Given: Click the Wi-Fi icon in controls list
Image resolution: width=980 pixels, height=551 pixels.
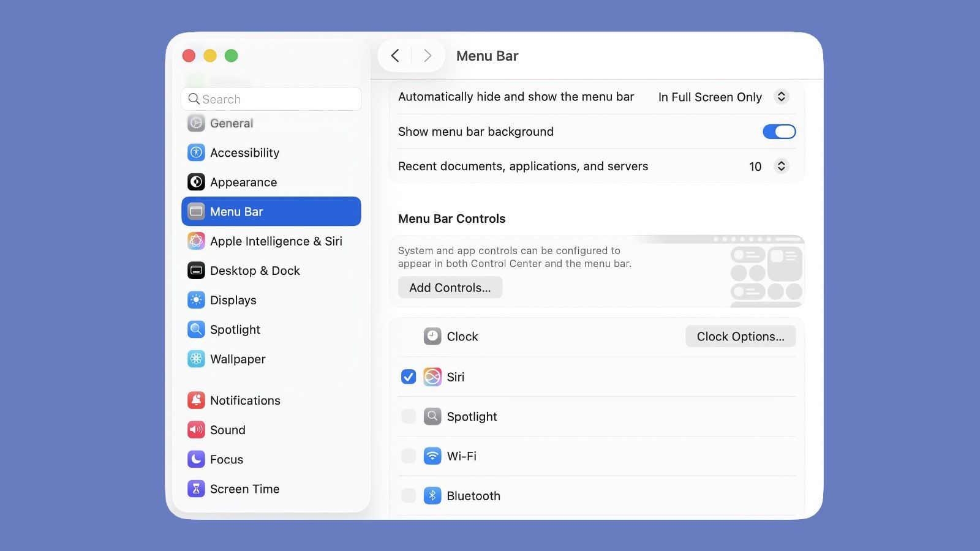Looking at the screenshot, I should pos(432,456).
